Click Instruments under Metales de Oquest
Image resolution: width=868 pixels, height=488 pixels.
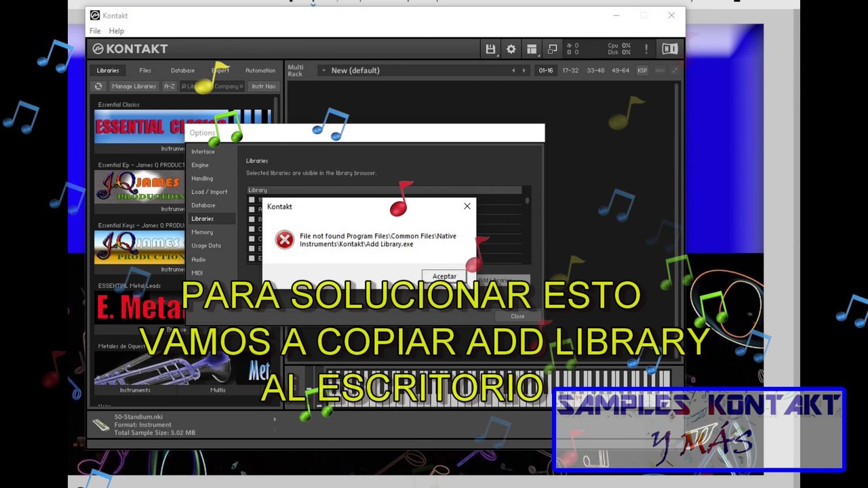[135, 390]
